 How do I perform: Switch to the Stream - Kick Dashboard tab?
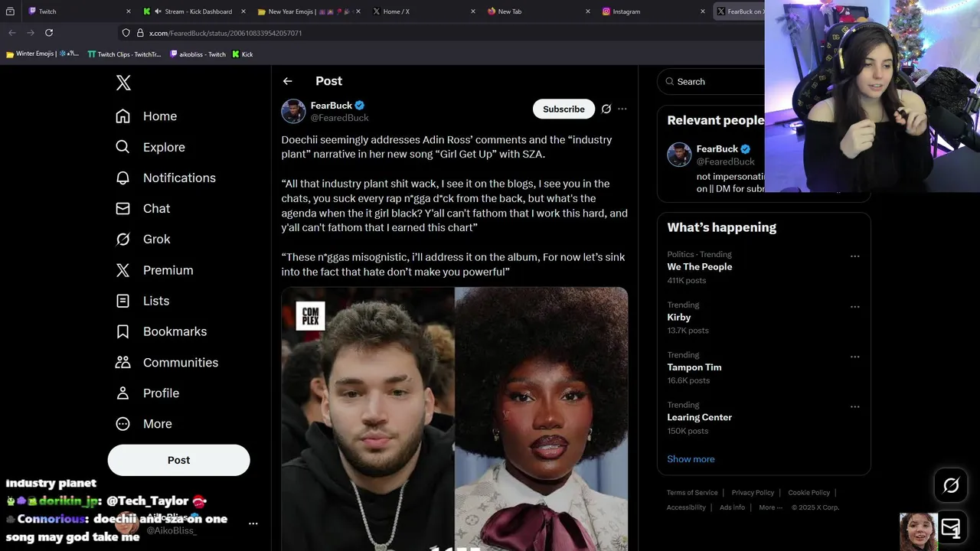pos(194,11)
